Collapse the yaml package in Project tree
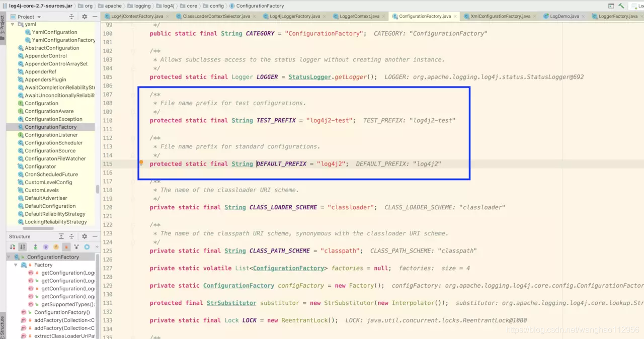644x339 pixels. coord(13,24)
